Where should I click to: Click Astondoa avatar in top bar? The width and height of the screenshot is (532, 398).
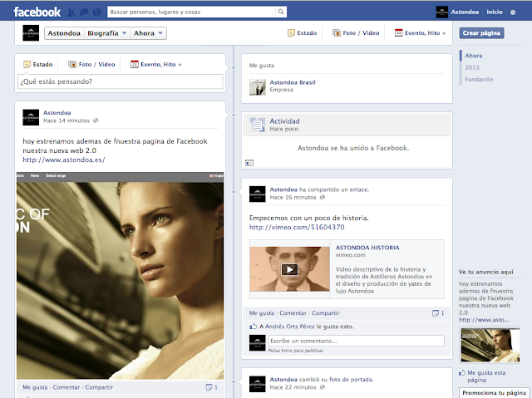click(441, 12)
